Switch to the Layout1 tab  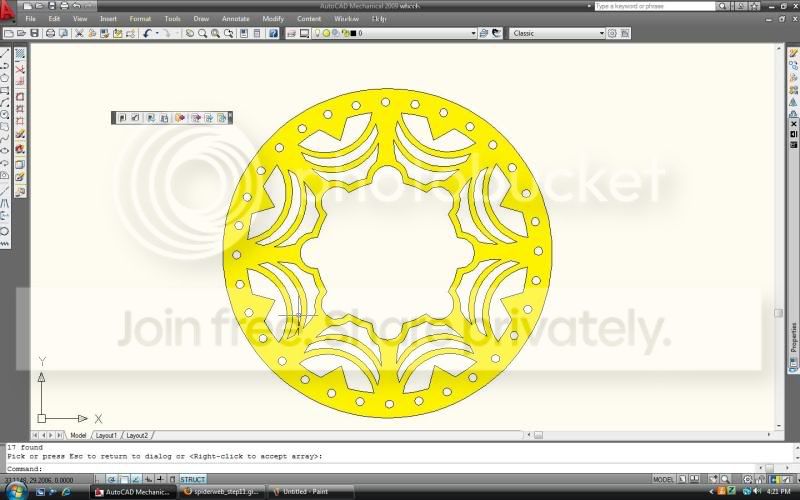(106, 435)
